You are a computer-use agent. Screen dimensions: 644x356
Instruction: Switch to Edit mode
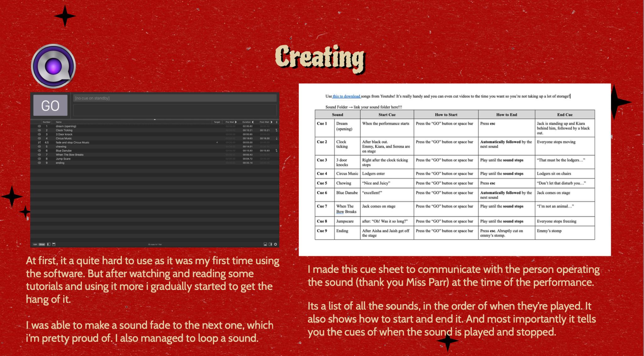point(35,244)
